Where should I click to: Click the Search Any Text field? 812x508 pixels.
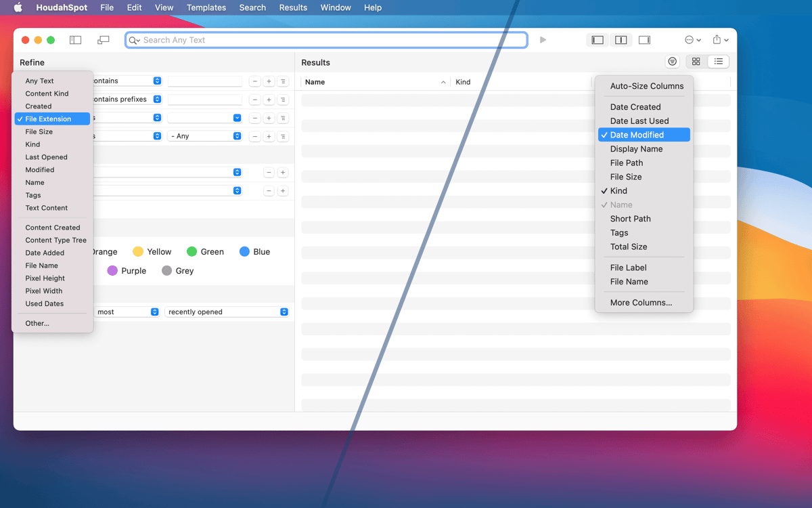[332, 40]
